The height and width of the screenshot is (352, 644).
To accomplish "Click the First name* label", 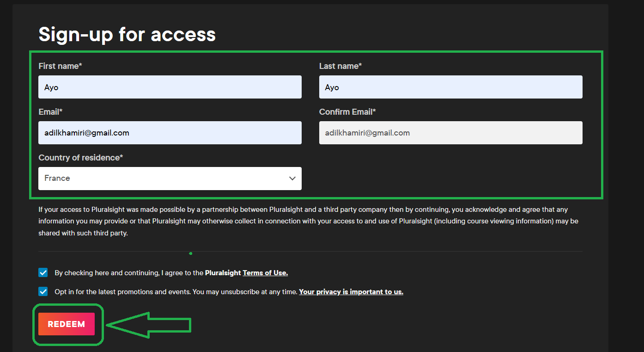I will point(60,66).
